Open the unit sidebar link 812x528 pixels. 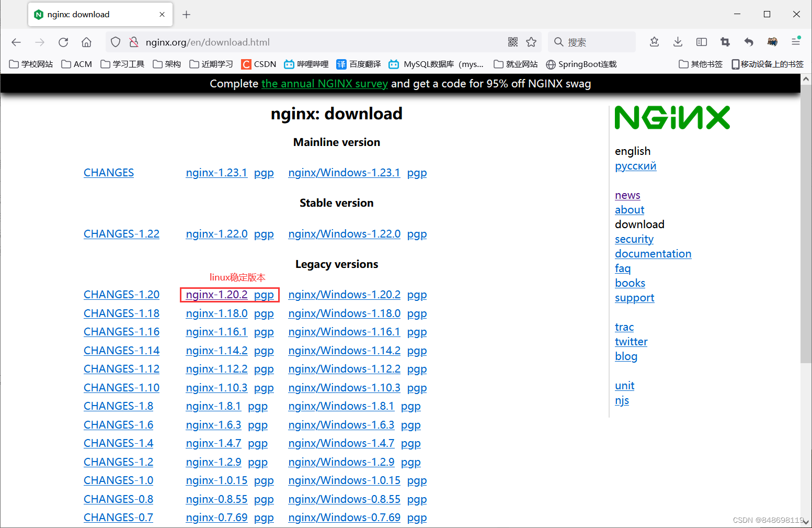[624, 386]
